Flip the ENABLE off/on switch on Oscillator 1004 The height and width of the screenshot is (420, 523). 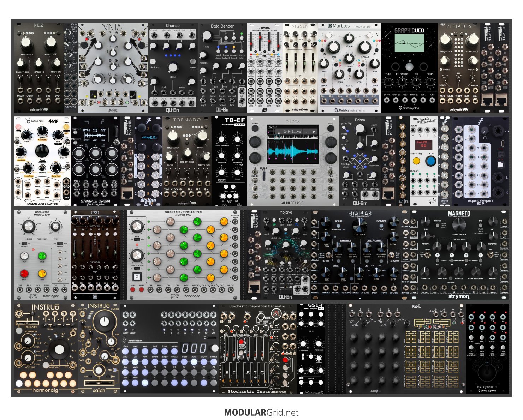(24, 244)
